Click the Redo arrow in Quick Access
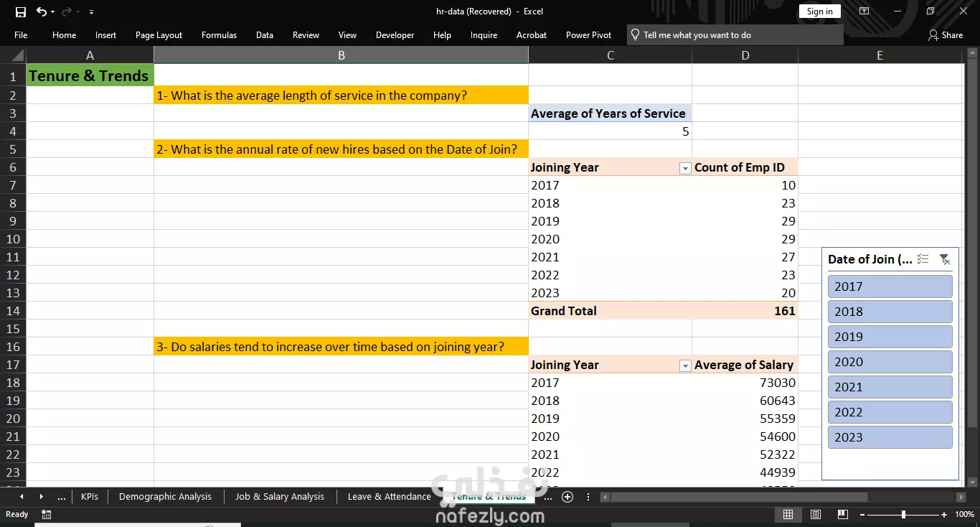Viewport: 980px width, 527px height. [66, 11]
